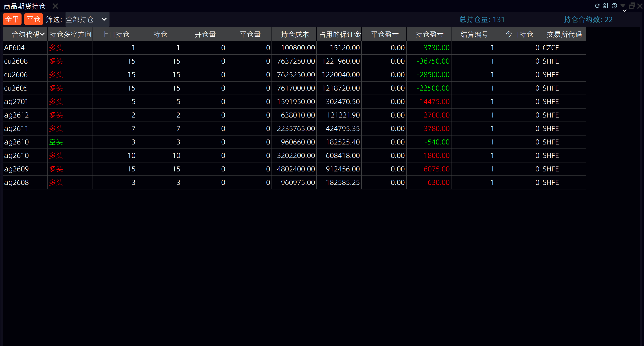
Task: Click the restore window icon
Action: [632, 6]
